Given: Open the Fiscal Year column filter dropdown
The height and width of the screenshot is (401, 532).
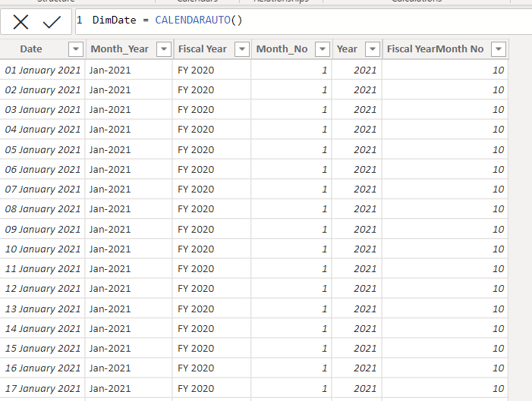Looking at the screenshot, I should [242, 49].
